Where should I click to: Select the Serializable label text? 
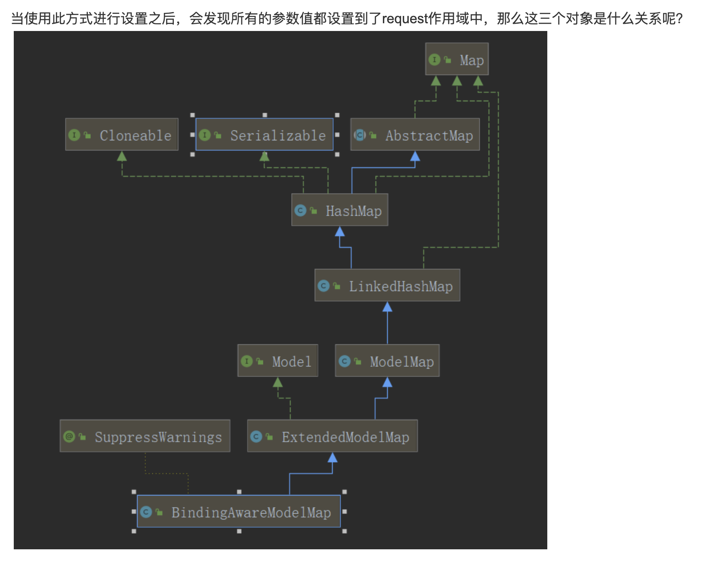(x=278, y=136)
